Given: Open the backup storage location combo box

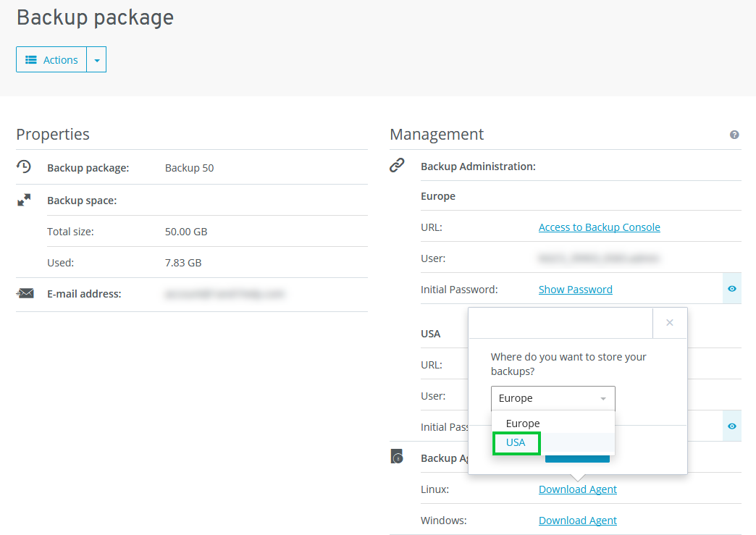Looking at the screenshot, I should point(553,398).
